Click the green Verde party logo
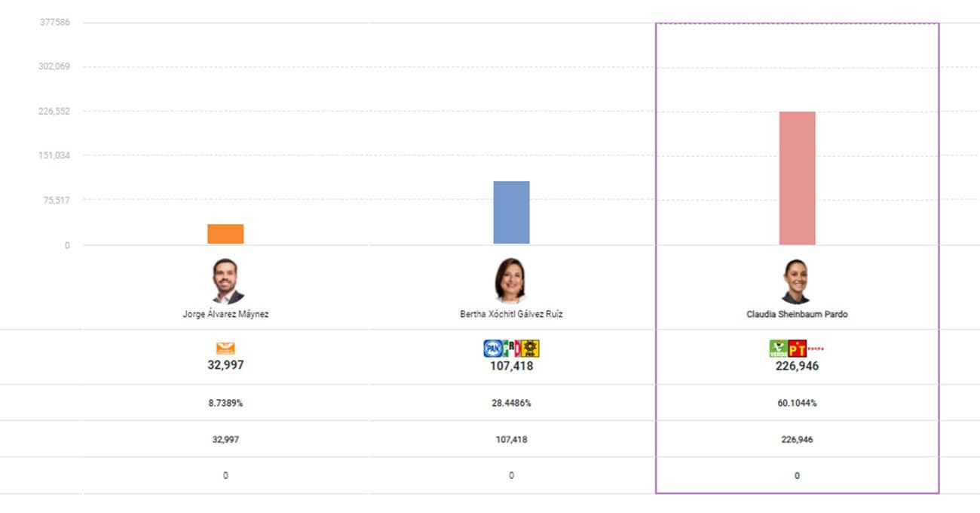The width and height of the screenshot is (980, 513). click(x=778, y=349)
